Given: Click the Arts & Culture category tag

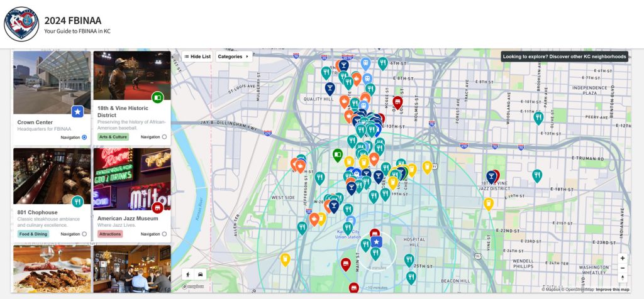Looking at the screenshot, I should [x=112, y=137].
